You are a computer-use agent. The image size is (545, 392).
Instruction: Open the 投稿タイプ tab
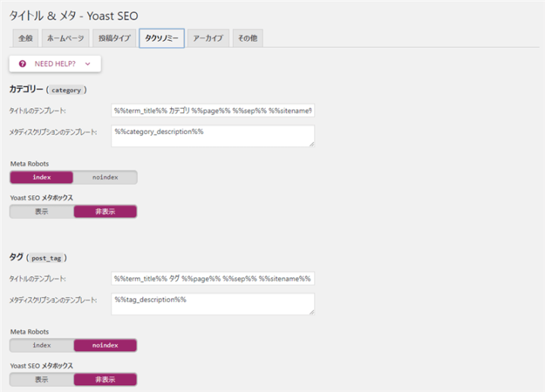114,39
